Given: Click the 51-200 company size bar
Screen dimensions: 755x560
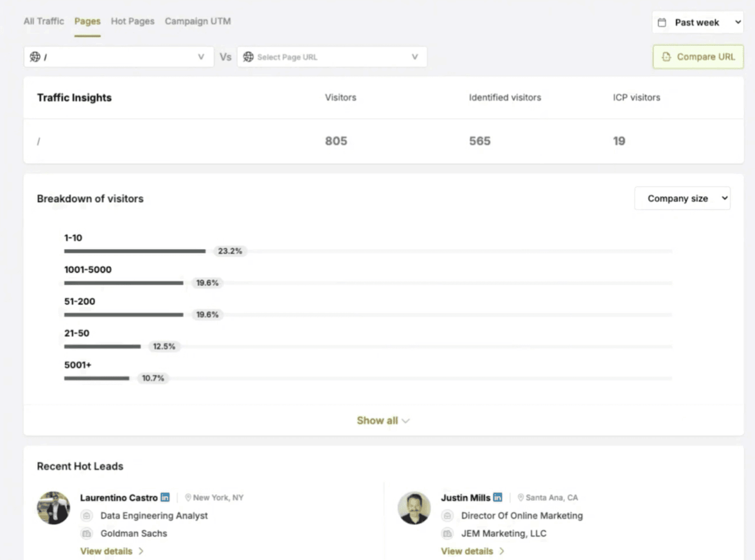Looking at the screenshot, I should tap(124, 315).
